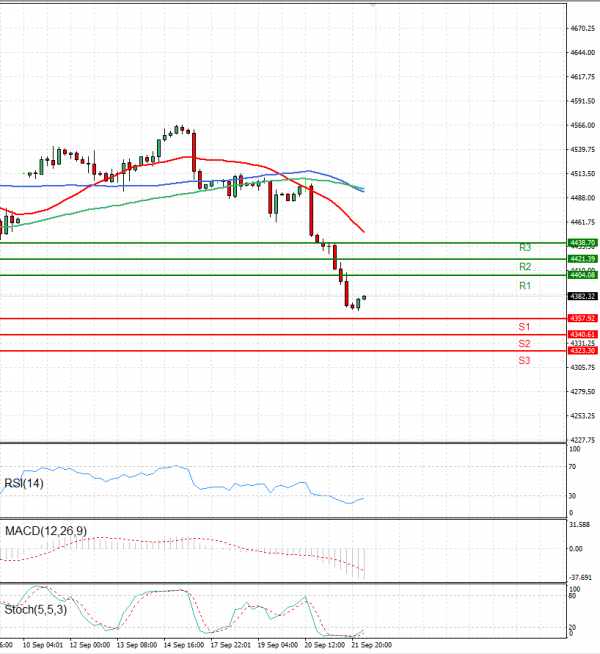Click the 21 Sep 20:00 time label
The height and width of the screenshot is (654, 600).
click(x=372, y=645)
